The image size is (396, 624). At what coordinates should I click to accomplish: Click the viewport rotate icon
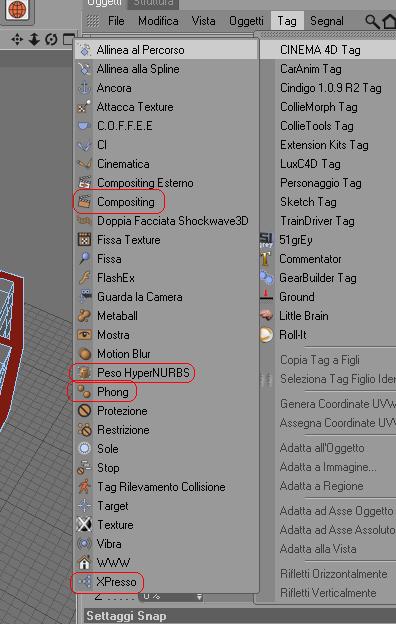[x=51, y=39]
